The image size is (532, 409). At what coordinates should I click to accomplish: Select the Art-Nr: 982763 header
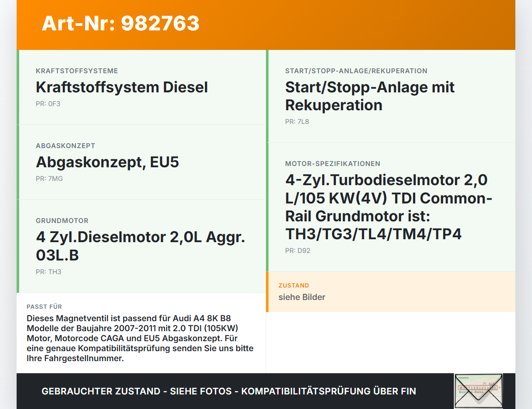pyautogui.click(x=121, y=24)
